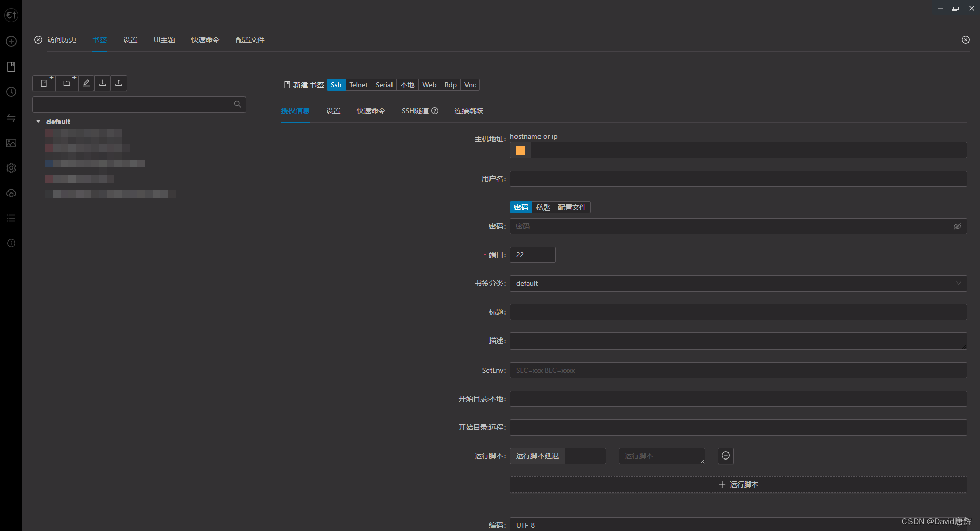Select the form's 快速命令 sub-tab
The image size is (980, 531).
coord(371,111)
